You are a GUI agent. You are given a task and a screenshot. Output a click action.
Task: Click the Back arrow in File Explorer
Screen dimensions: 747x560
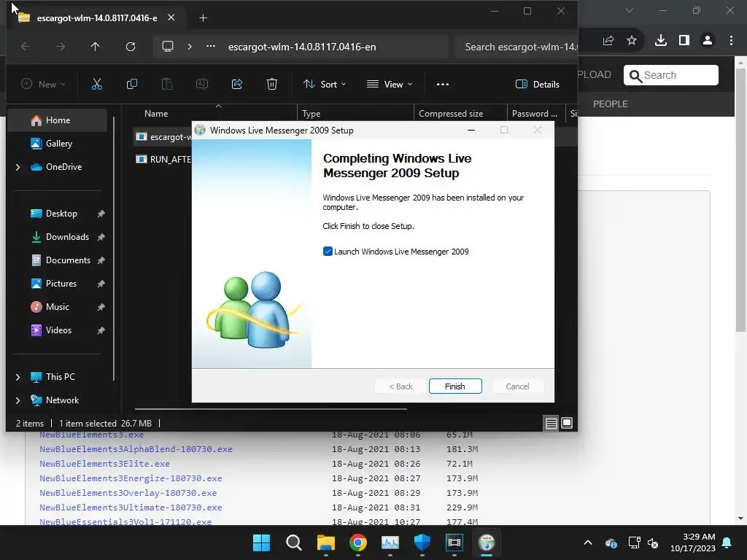coord(26,47)
